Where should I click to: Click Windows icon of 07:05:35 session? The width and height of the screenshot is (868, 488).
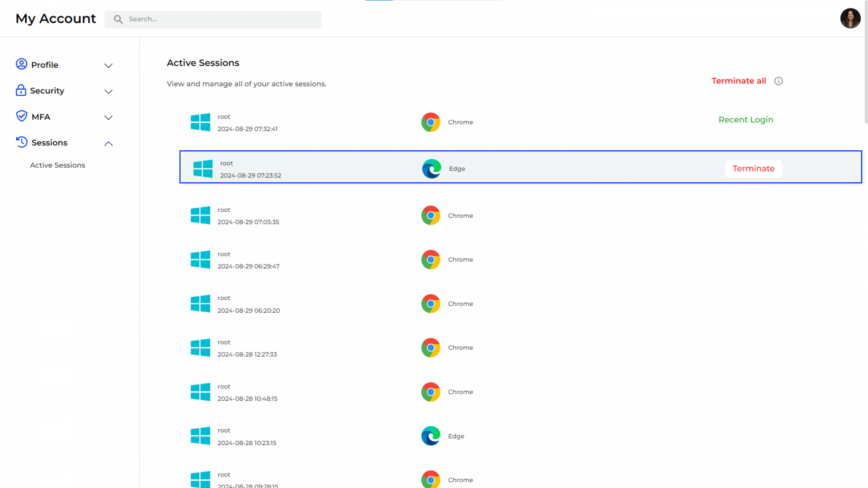click(200, 215)
